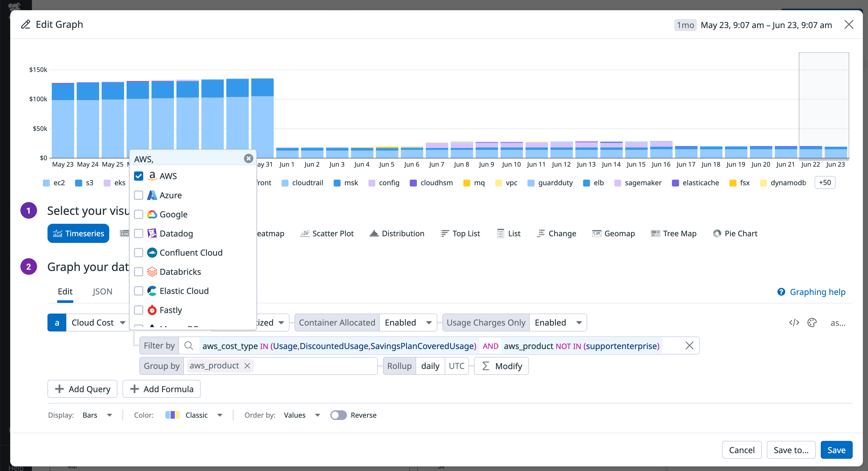Toggle the Reverse color switch
This screenshot has height=471, width=868.
[x=338, y=415]
